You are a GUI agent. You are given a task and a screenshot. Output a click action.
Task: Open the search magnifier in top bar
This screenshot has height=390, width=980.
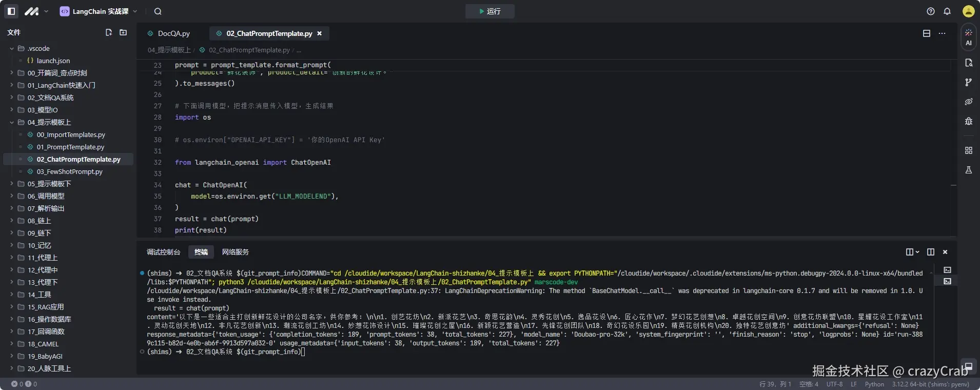(x=158, y=11)
